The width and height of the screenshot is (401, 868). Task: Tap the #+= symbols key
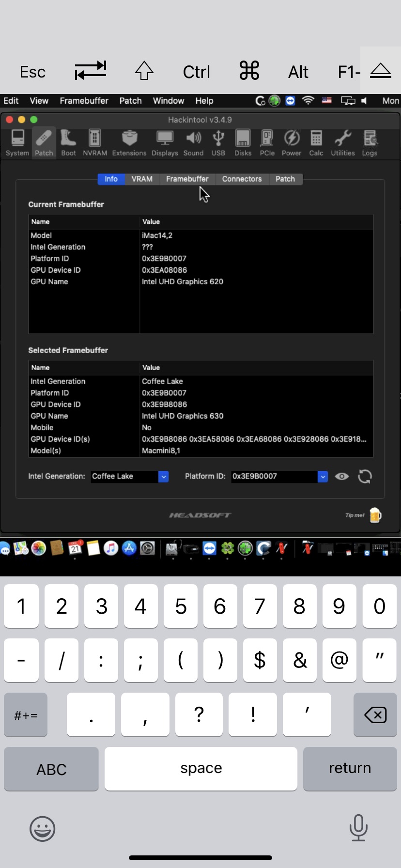[26, 715]
